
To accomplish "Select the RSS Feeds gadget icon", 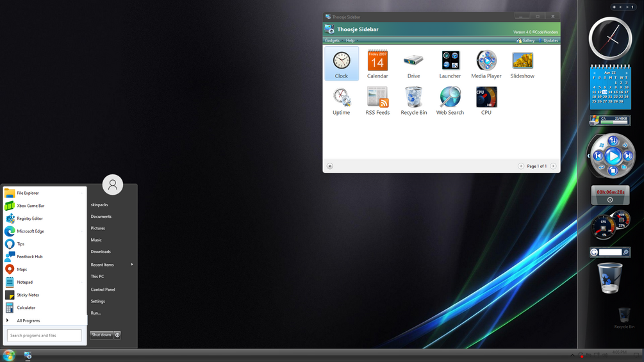I will pyautogui.click(x=377, y=101).
